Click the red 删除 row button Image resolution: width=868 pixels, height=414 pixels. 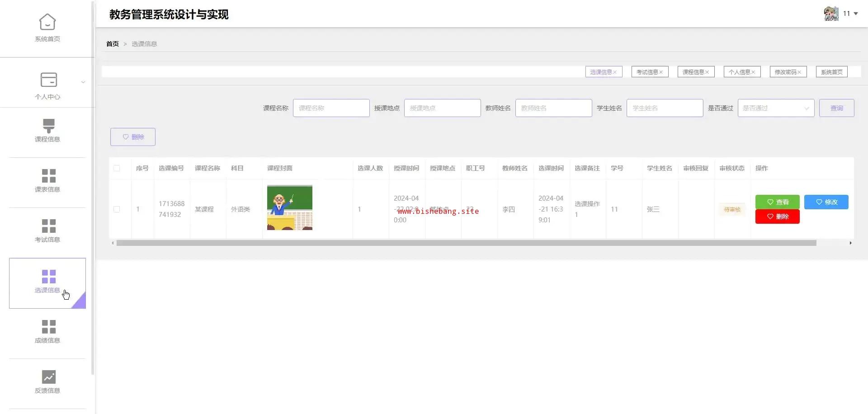778,216
